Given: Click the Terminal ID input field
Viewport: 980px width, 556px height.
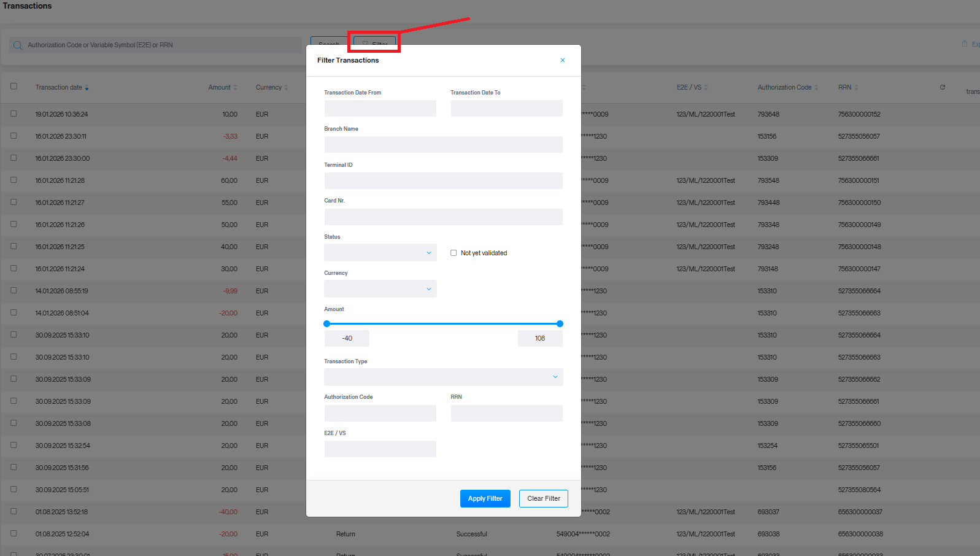Looking at the screenshot, I should [x=443, y=180].
